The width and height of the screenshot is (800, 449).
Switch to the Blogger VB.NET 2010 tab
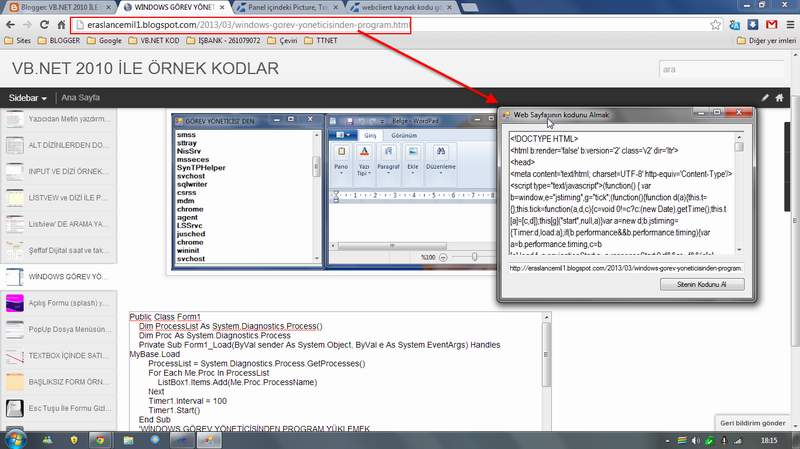tap(60, 7)
